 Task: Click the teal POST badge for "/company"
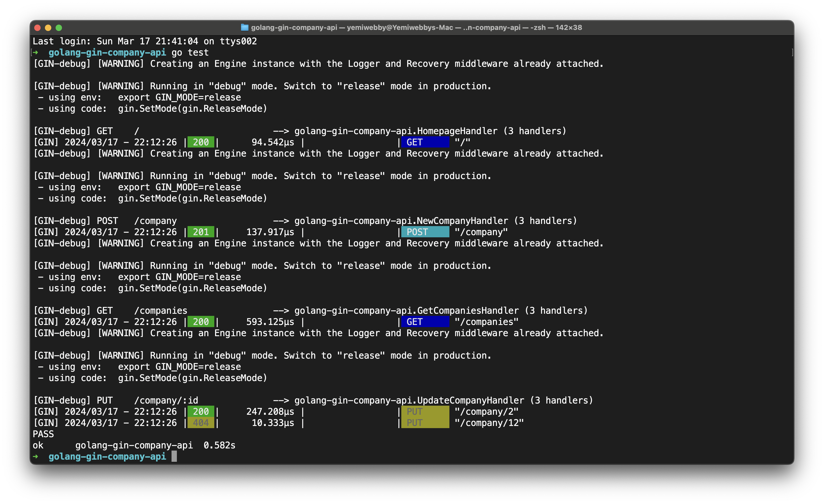(x=425, y=231)
